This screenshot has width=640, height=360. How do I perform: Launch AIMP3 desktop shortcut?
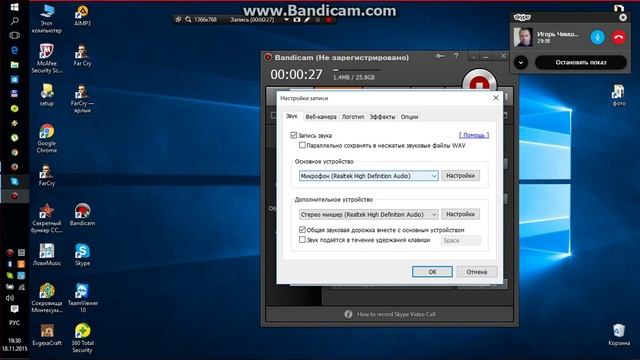point(82,16)
